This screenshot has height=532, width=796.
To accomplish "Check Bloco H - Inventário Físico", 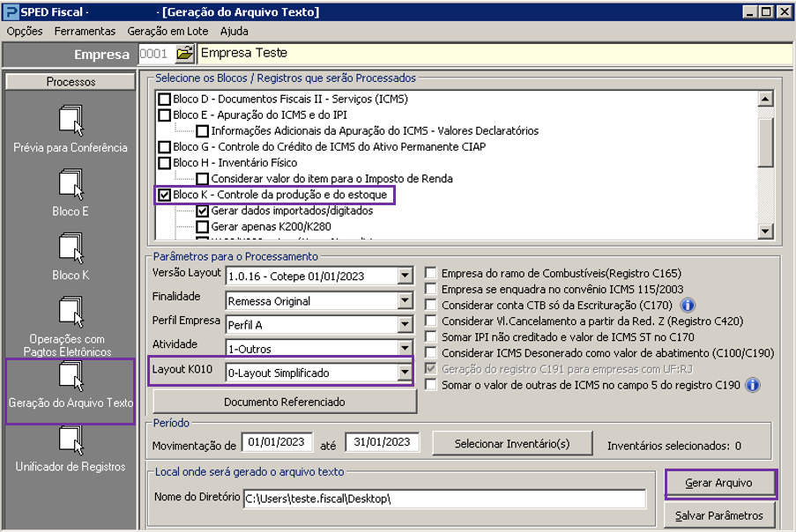I will 165,163.
